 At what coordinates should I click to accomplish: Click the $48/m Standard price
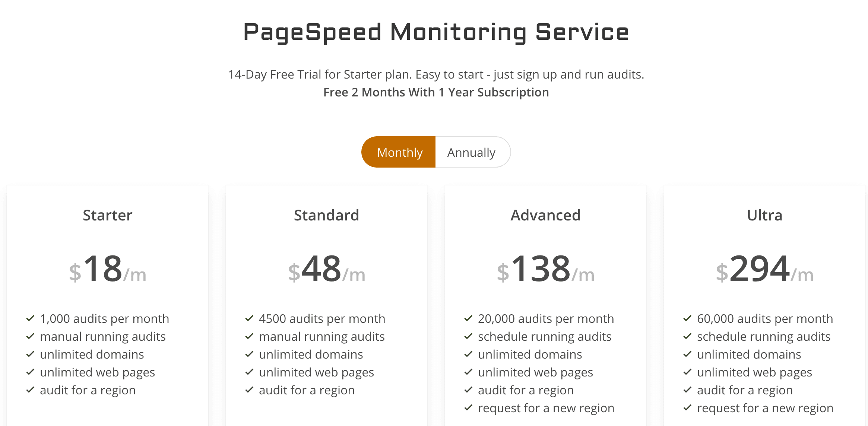coord(327,269)
